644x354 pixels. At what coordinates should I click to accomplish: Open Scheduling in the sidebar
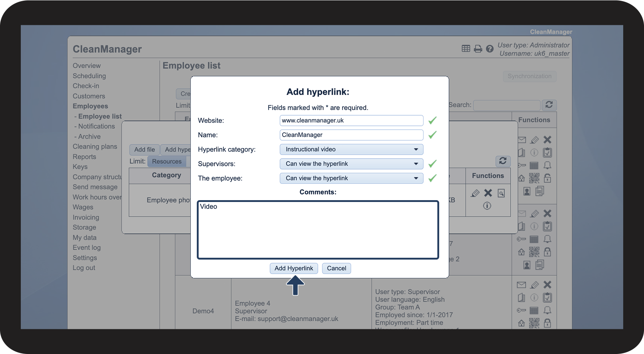pyautogui.click(x=89, y=76)
